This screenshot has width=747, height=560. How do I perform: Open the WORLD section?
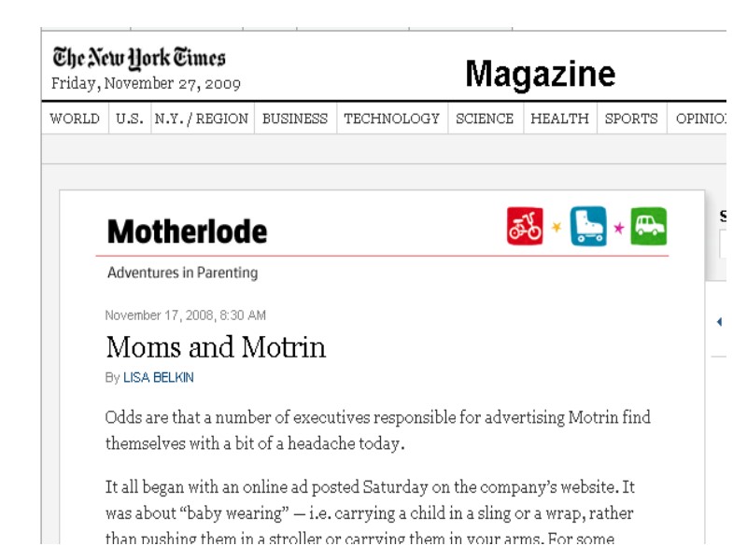pos(74,119)
